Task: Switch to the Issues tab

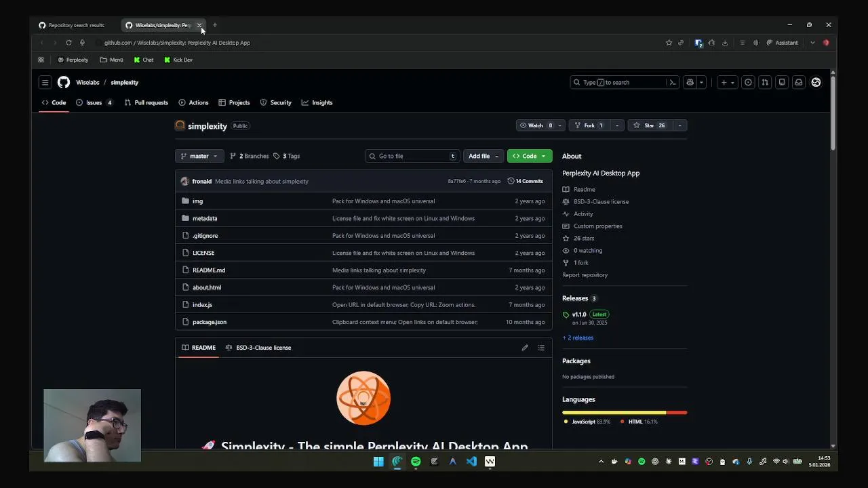Action: pyautogui.click(x=94, y=102)
